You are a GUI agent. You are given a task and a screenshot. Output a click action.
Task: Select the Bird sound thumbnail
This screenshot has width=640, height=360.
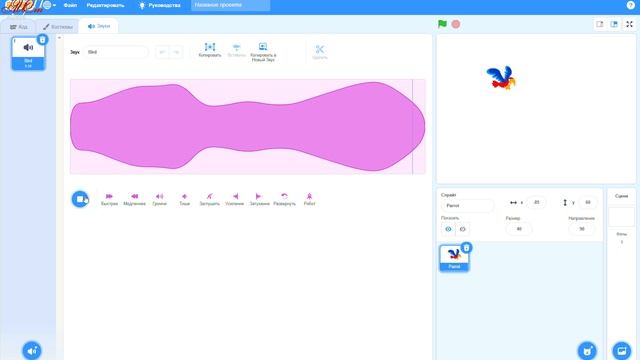click(28, 54)
